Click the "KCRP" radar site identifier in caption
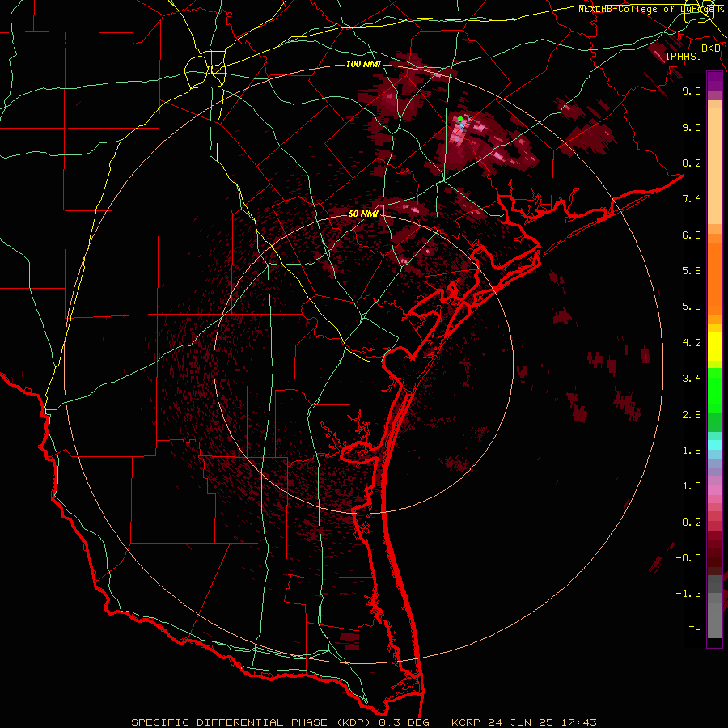728x728 pixels. [x=465, y=722]
